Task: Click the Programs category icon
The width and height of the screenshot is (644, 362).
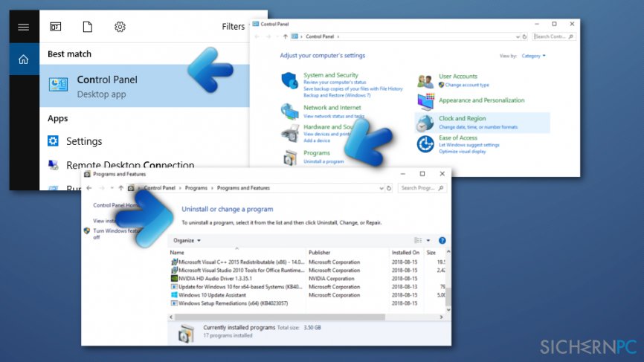Action: (x=290, y=158)
